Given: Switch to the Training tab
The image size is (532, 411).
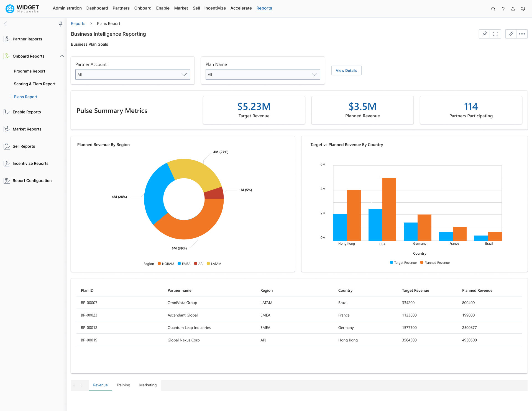Looking at the screenshot, I should 123,385.
